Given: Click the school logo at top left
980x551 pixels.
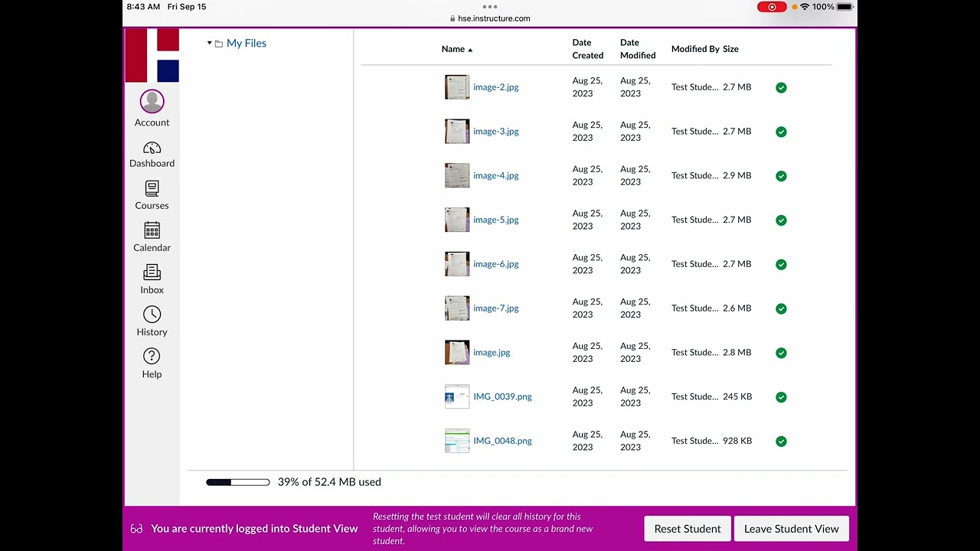Looking at the screenshot, I should [152, 55].
